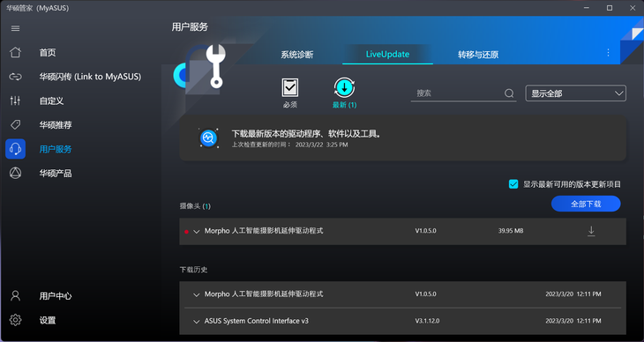This screenshot has height=342, width=644.
Task: Toggle 显示最新可用的版本更新项目 checkbox
Action: coord(513,184)
